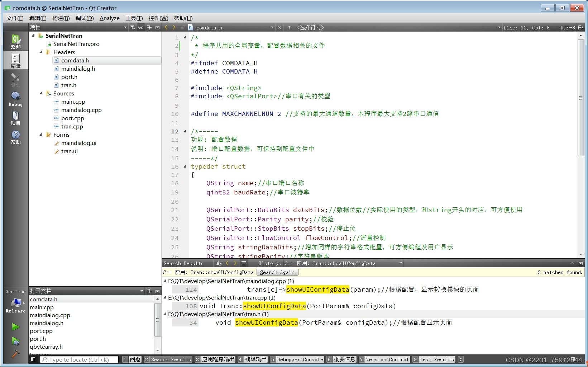Open the 调试 (Debug) menu

pyautogui.click(x=85, y=18)
